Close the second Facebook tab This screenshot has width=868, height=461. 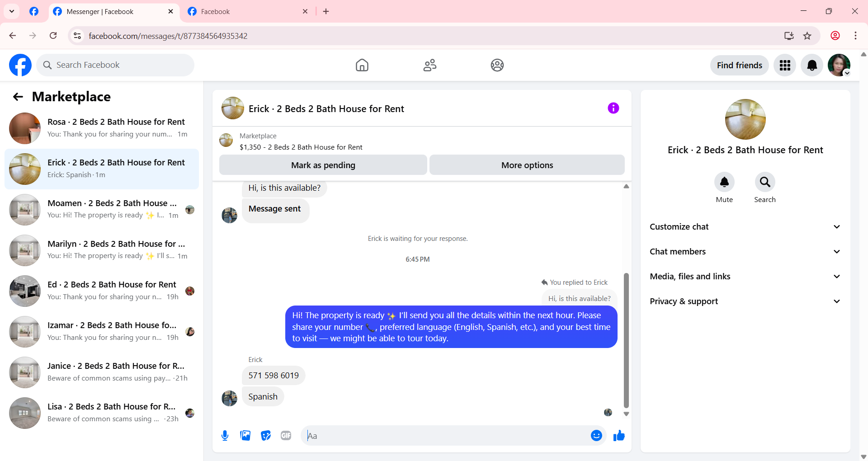click(305, 11)
